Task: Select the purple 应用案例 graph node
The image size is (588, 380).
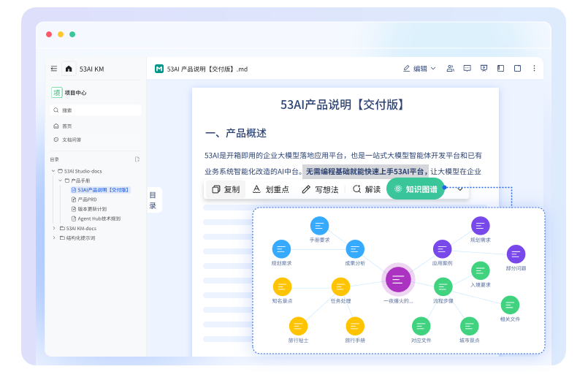Action: pos(442,249)
